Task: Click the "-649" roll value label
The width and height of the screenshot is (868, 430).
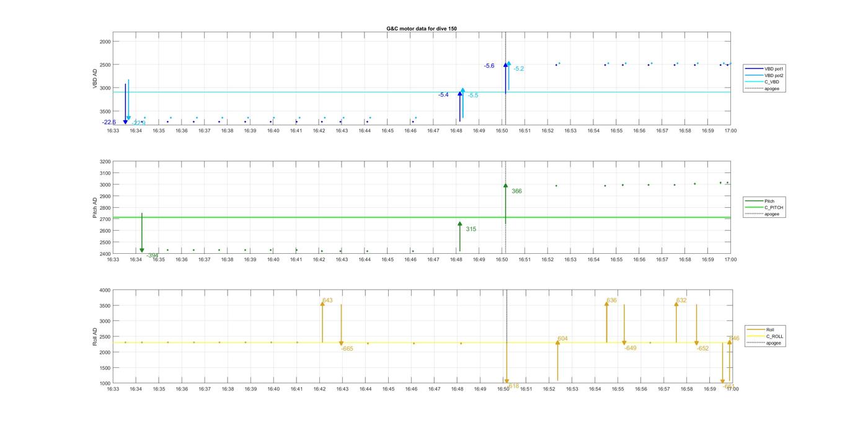Action: click(x=631, y=348)
